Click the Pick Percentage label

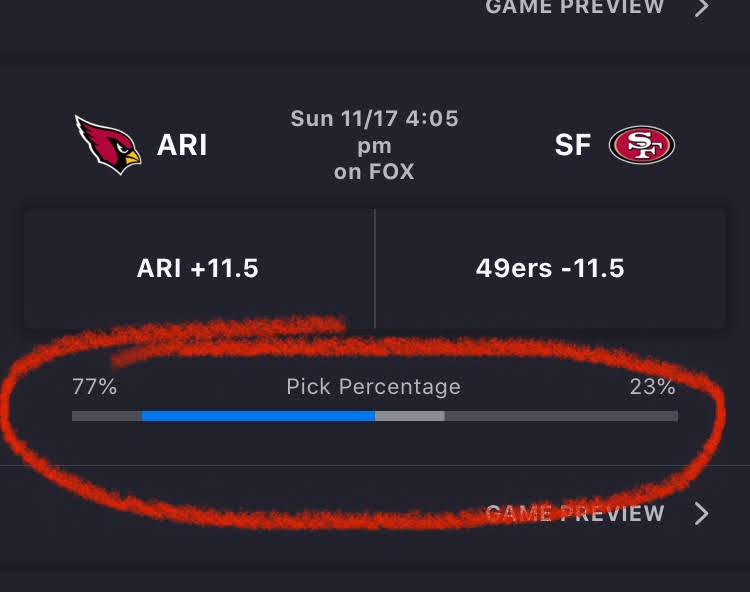[374, 387]
